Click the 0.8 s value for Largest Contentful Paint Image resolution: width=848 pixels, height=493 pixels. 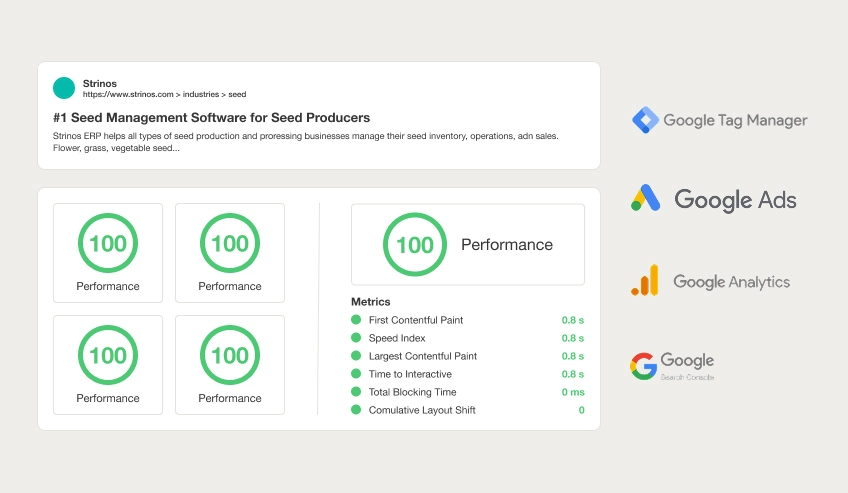(x=573, y=356)
